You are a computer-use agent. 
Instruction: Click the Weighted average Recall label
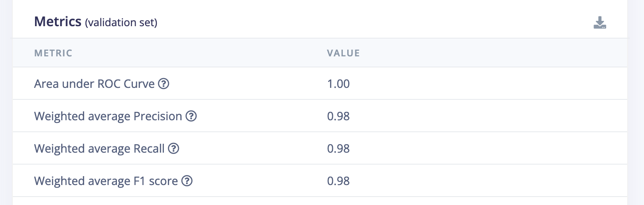(x=100, y=149)
